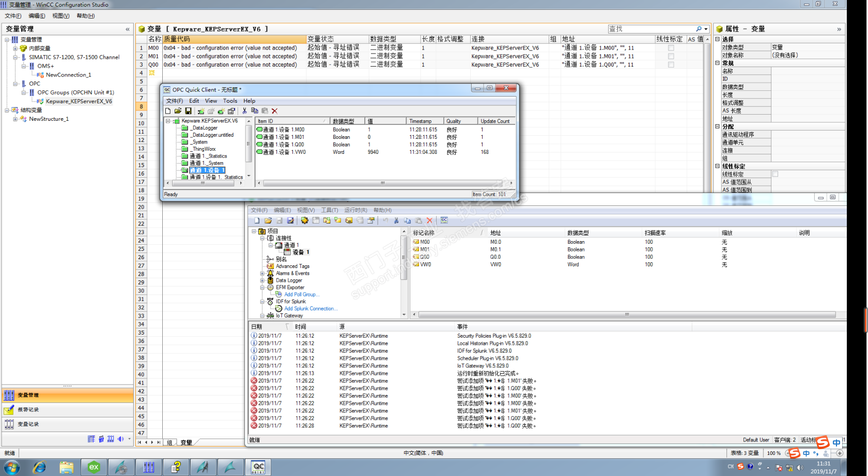Click the red delete X in OPC Quick Client
Image resolution: width=868 pixels, height=476 pixels.
point(275,111)
